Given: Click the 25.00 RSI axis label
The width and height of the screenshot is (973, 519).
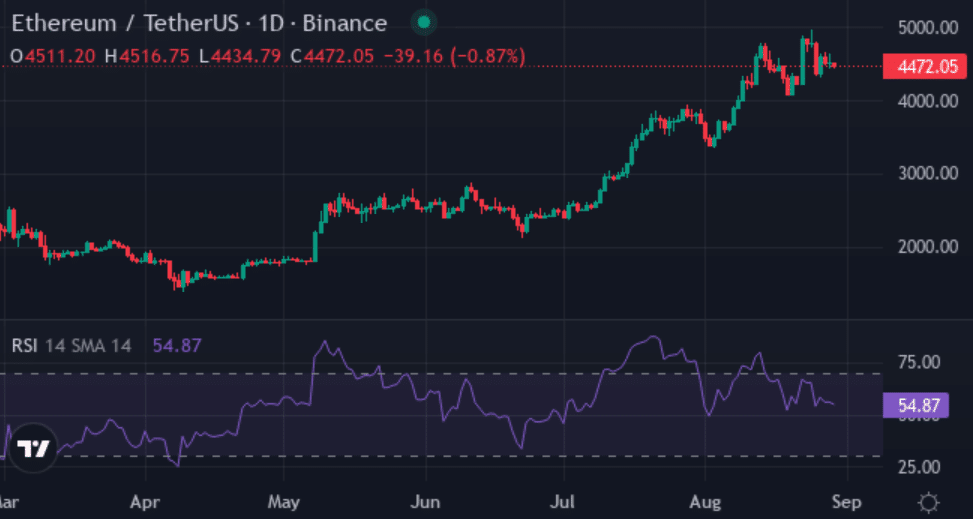Looking at the screenshot, I should [920, 467].
